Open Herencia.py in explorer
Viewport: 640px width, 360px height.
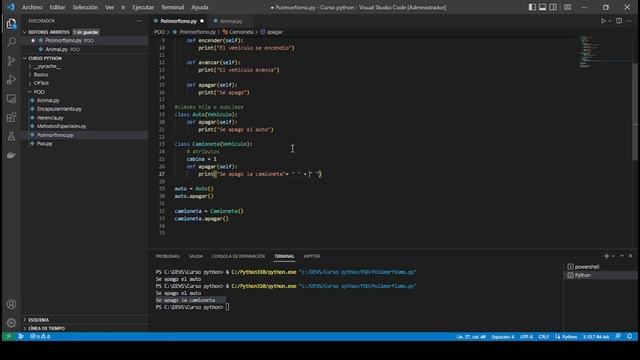pyautogui.click(x=50, y=118)
